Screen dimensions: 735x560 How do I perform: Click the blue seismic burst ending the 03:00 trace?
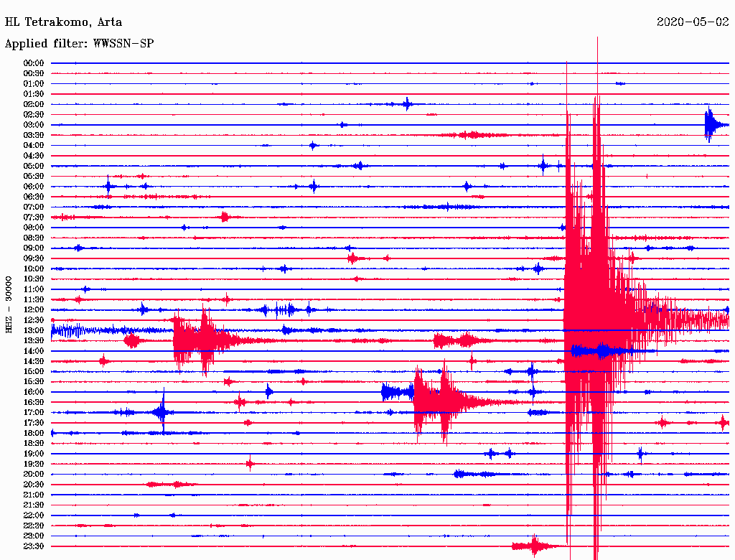point(716,125)
